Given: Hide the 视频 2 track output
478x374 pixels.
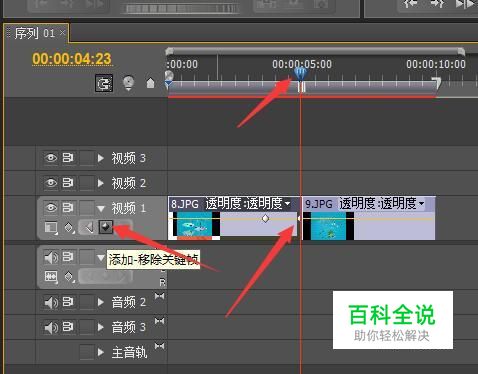Looking at the screenshot, I should pyautogui.click(x=51, y=183).
